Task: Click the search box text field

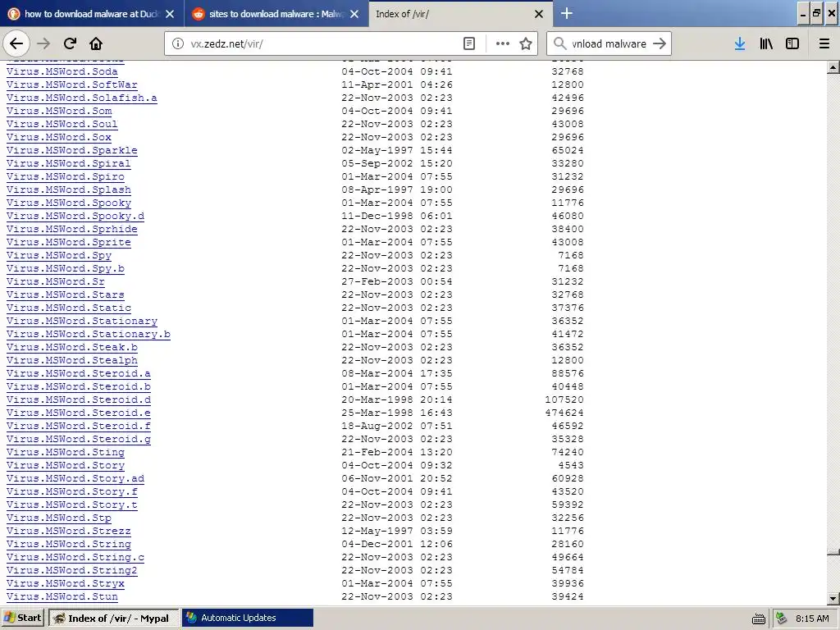Action: pyautogui.click(x=609, y=43)
